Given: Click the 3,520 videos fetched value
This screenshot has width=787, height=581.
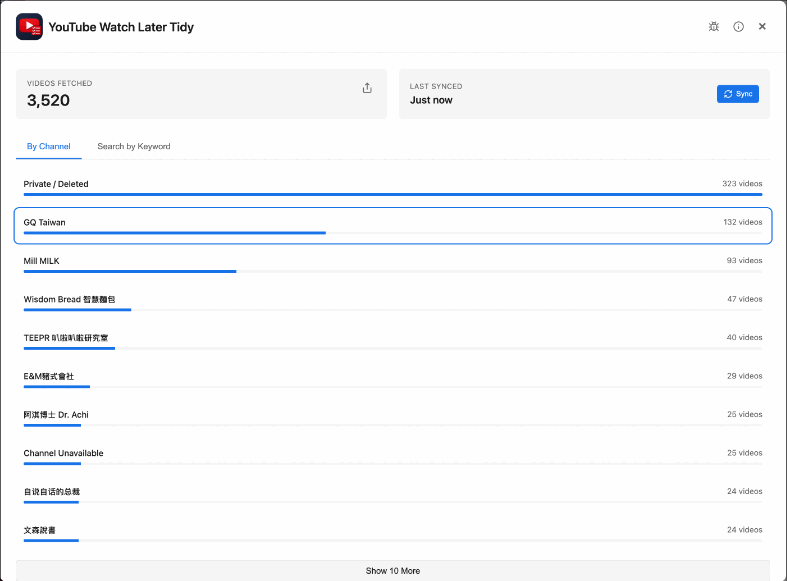Looking at the screenshot, I should click(x=48, y=100).
